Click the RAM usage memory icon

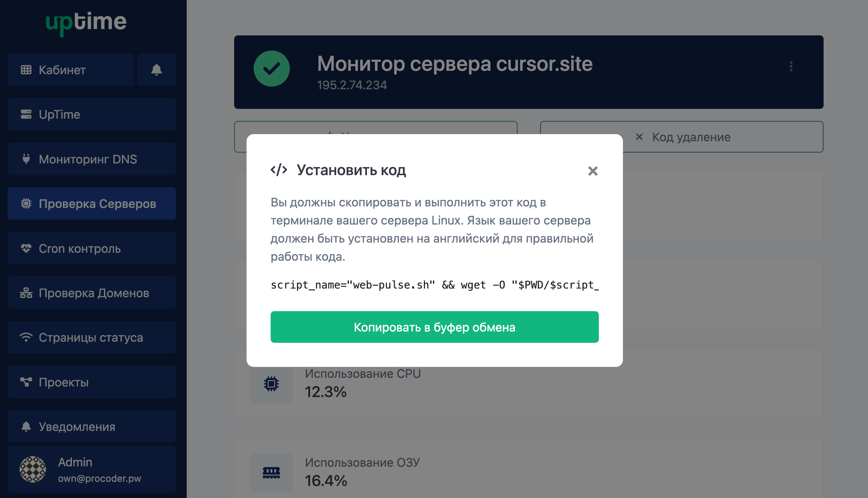point(271,472)
